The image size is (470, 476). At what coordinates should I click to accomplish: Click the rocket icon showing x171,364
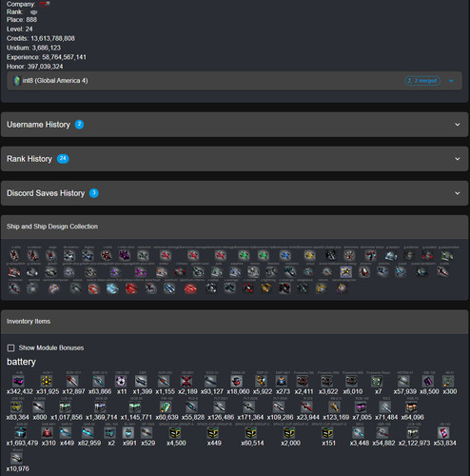point(249,407)
